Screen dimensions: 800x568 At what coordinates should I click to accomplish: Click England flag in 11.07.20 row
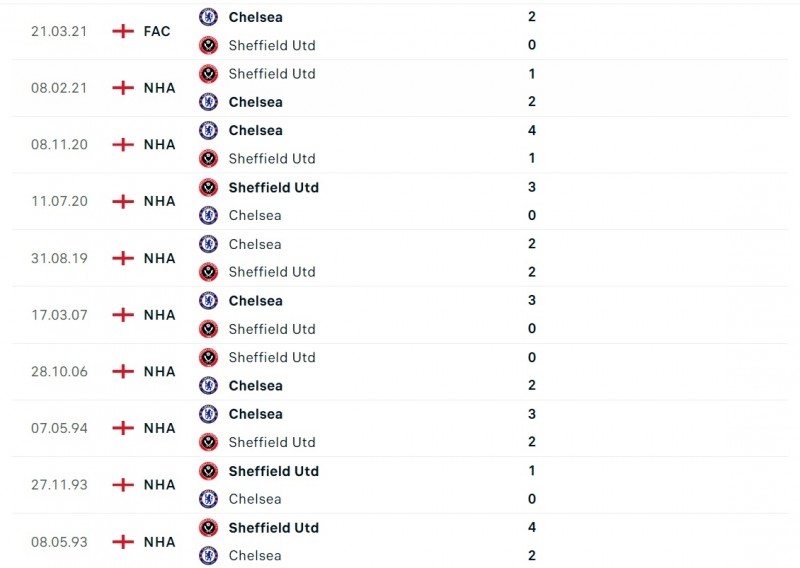point(123,201)
